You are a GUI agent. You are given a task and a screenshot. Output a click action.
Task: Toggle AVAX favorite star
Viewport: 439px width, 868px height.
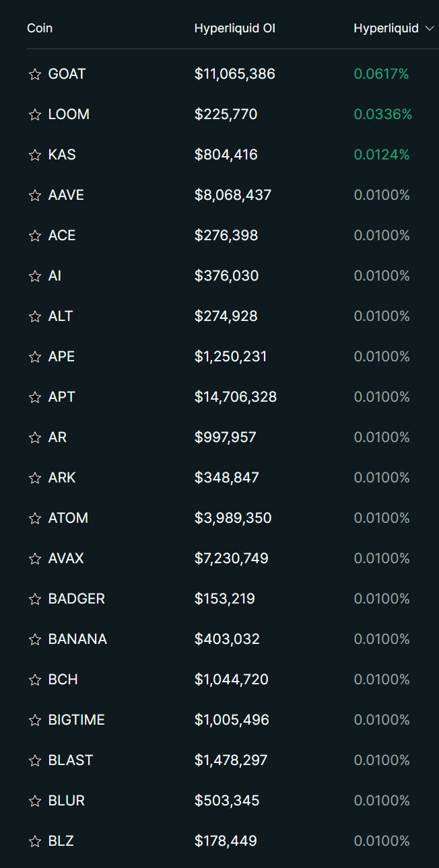pyautogui.click(x=35, y=558)
